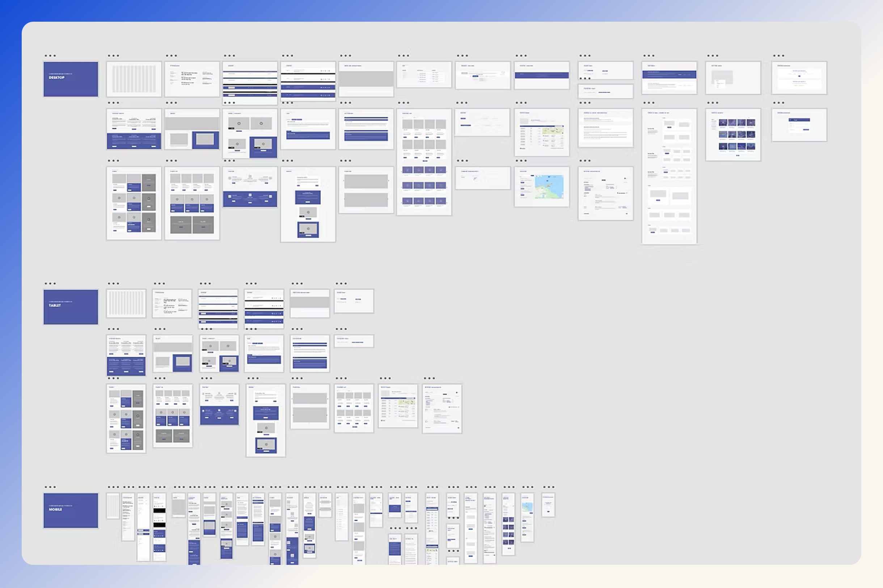Select the blue TABLET cover artboard

pos(71,307)
